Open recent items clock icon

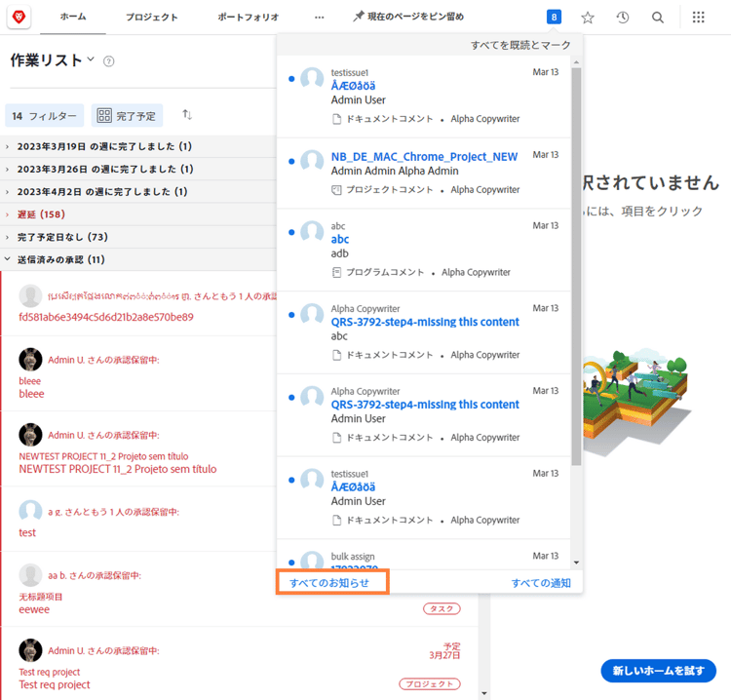(623, 18)
